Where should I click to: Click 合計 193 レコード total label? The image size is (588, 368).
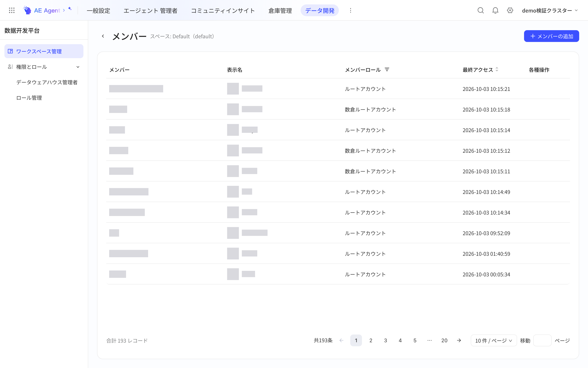pos(127,341)
